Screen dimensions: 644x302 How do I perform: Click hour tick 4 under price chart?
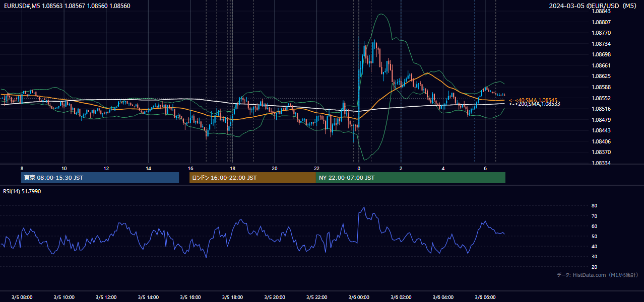click(x=443, y=168)
